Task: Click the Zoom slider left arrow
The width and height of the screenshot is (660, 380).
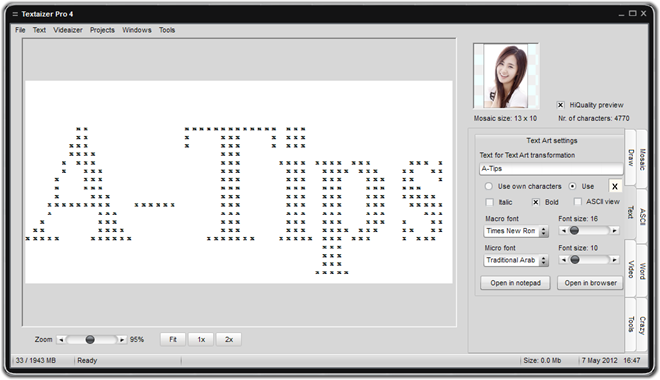Action: coord(61,340)
